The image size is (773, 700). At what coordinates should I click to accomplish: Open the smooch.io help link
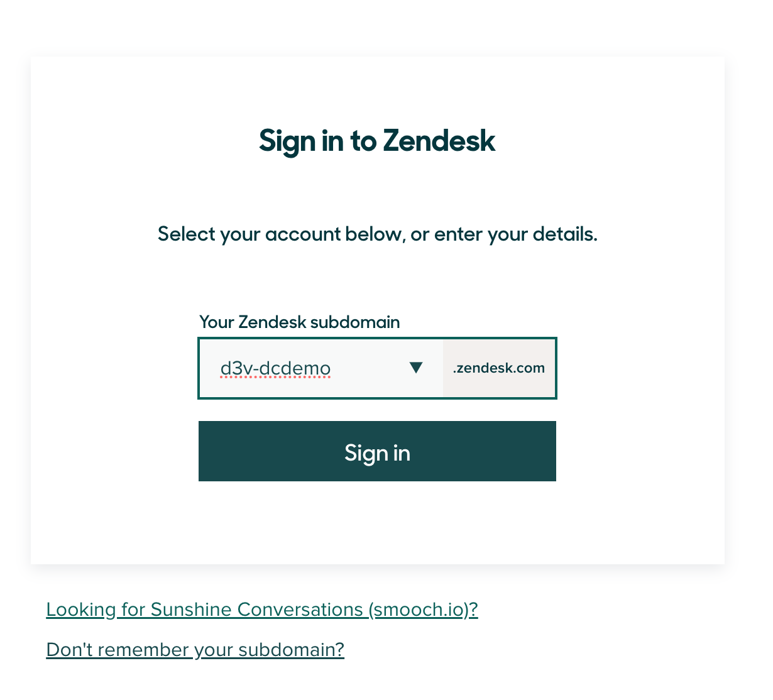click(262, 610)
